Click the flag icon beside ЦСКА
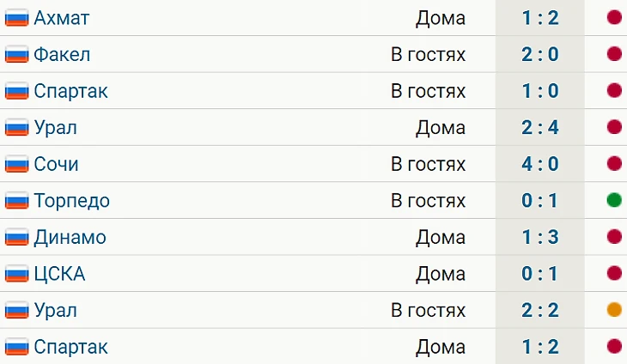Viewport: 627px width, 364px height. pos(17,275)
